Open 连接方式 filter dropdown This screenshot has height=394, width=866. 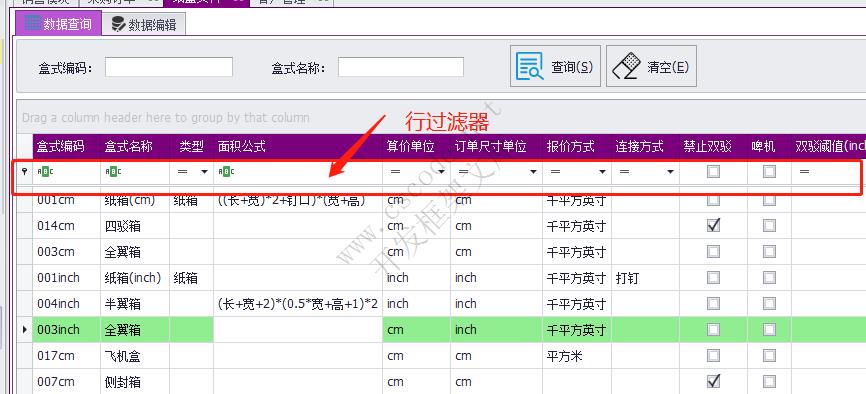[x=670, y=172]
